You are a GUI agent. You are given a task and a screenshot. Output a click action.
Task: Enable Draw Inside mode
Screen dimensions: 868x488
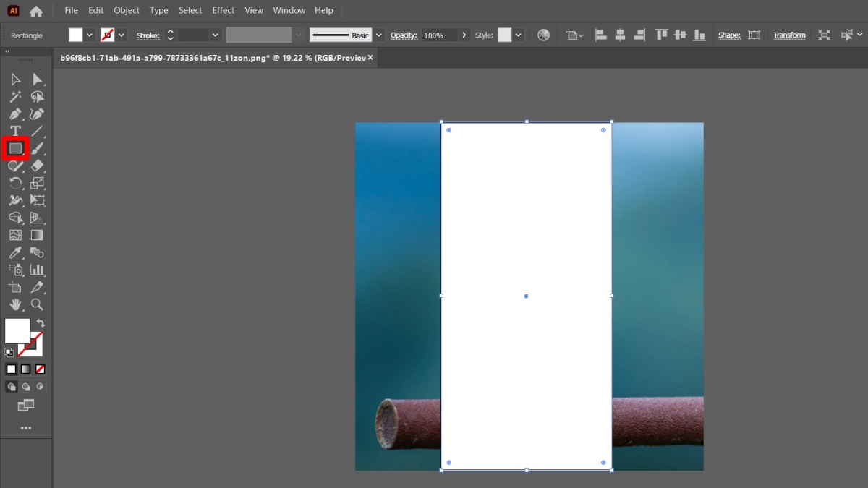pos(40,387)
